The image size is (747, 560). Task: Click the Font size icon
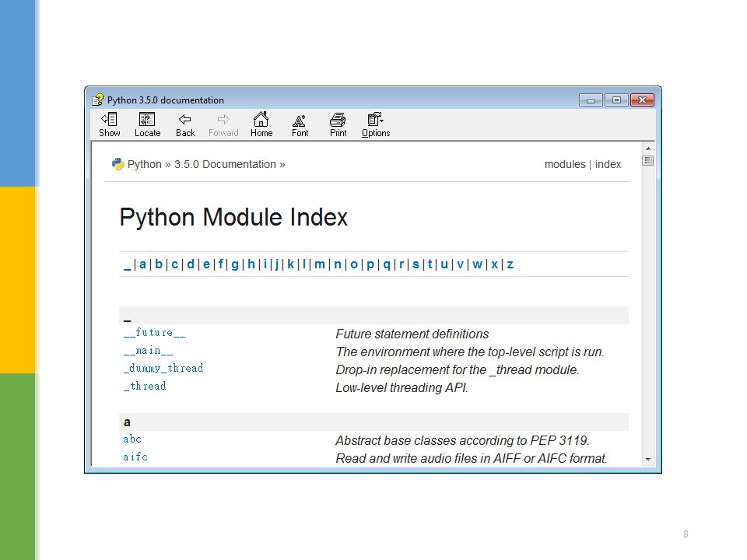point(300,120)
